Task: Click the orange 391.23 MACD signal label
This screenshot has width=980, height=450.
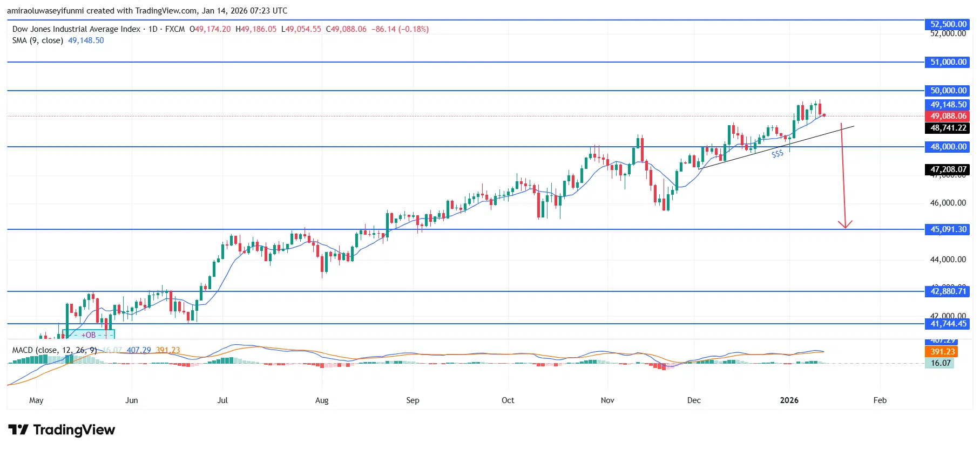Action: 942,352
